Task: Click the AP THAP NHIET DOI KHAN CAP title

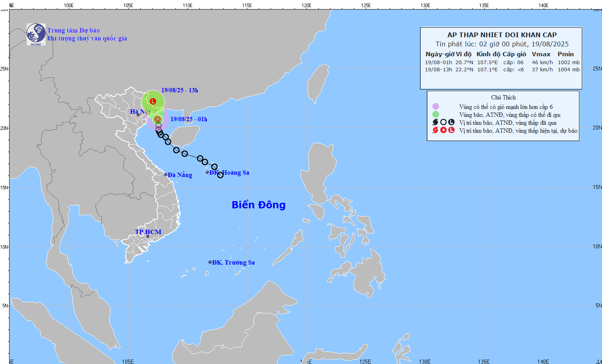Action: pyautogui.click(x=502, y=35)
